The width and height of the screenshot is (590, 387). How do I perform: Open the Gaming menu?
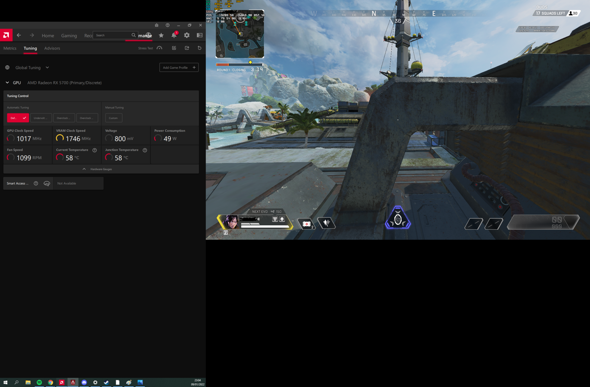click(69, 35)
